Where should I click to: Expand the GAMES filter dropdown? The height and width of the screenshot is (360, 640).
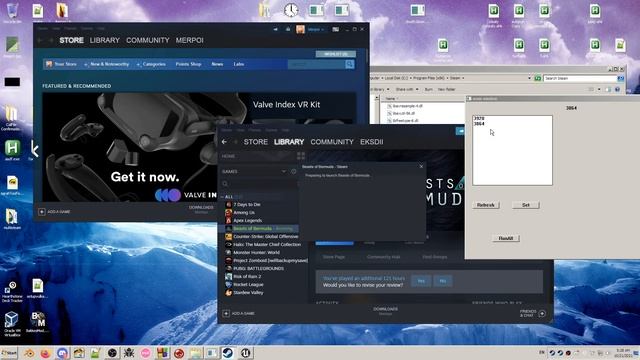coord(284,171)
